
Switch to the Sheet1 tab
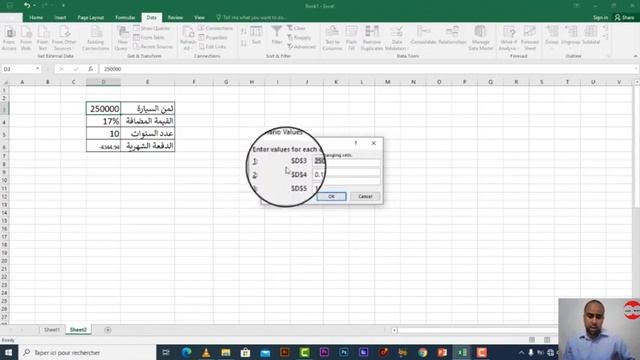point(52,330)
